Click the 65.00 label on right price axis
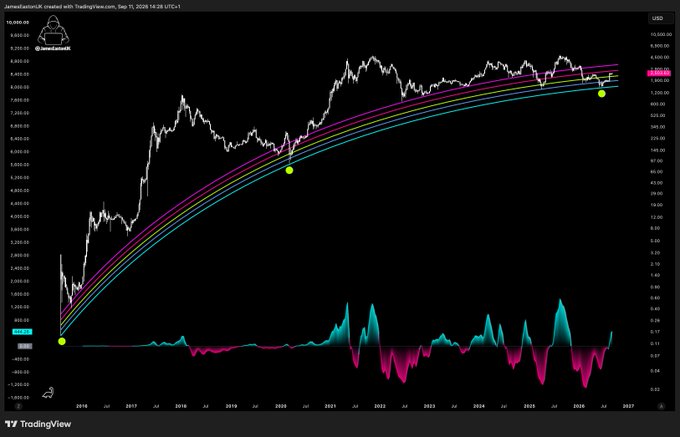 click(659, 172)
